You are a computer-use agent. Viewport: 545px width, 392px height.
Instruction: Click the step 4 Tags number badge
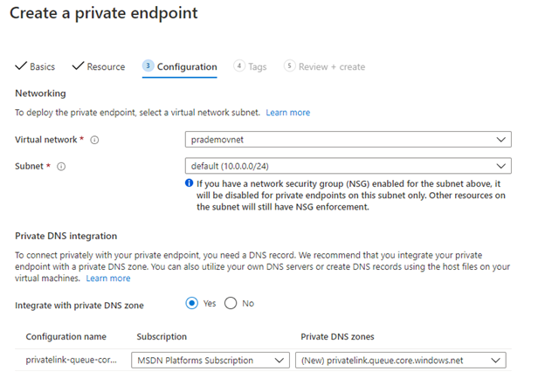[x=239, y=66]
